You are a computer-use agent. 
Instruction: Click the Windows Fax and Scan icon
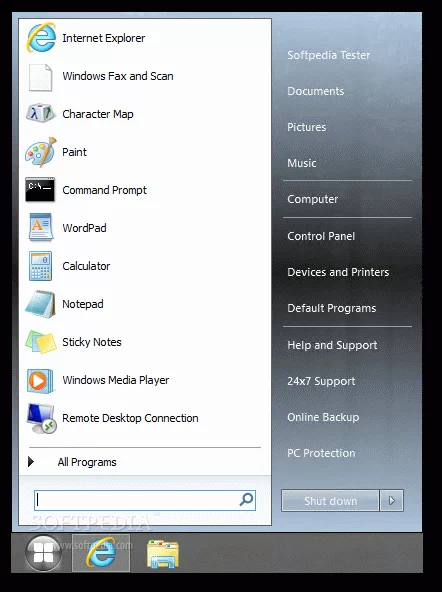[40, 77]
